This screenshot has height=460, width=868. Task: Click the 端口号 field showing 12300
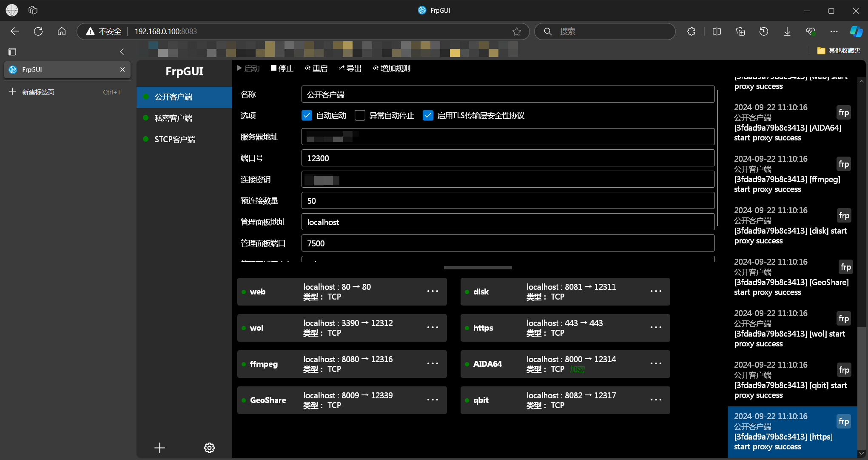click(508, 158)
